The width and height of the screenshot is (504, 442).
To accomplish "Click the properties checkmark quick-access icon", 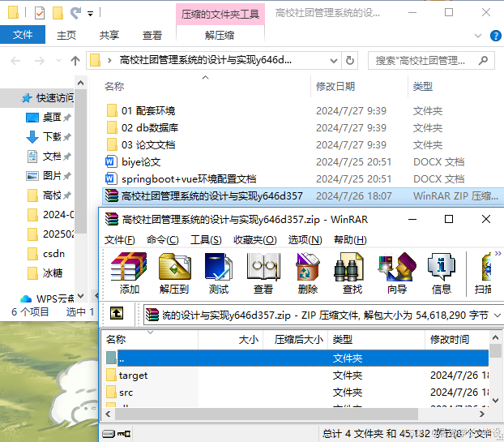I will [x=40, y=13].
